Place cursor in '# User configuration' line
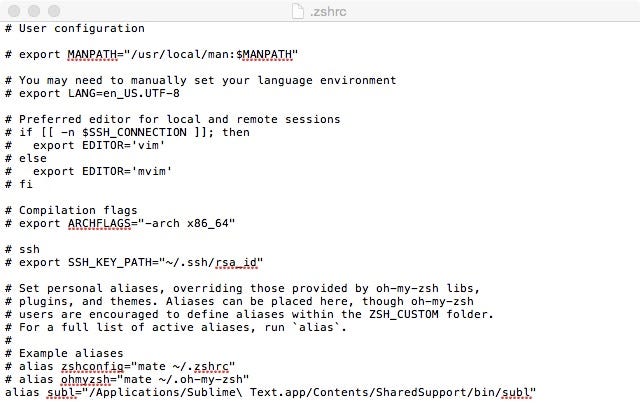Screen dimensions: 640x412 click(x=75, y=28)
